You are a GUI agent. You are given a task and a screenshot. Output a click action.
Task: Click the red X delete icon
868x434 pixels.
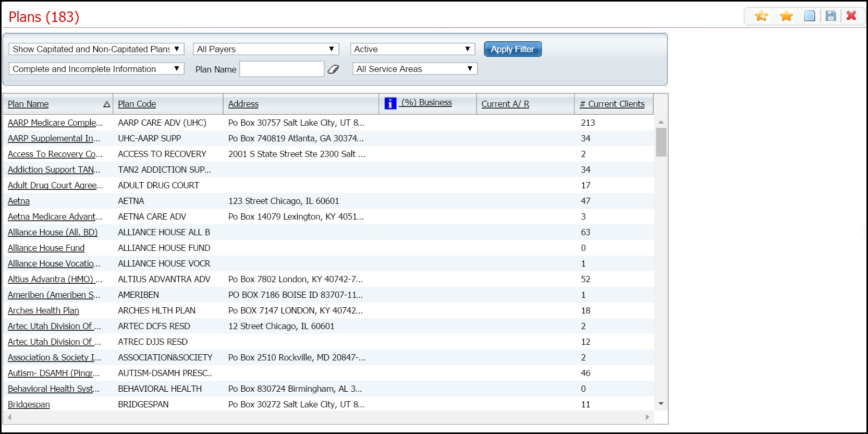851,16
